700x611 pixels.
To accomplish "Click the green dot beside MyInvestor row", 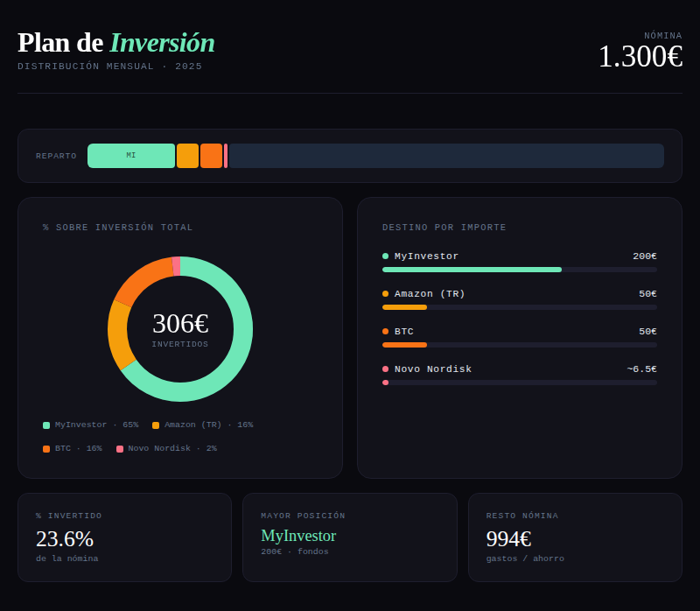I will 385,256.
